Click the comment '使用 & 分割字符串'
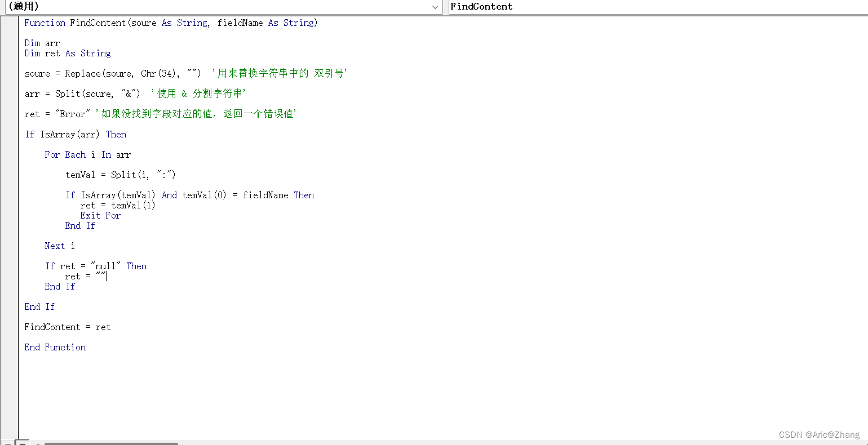Screen dimensions: 868x445 click(198, 94)
